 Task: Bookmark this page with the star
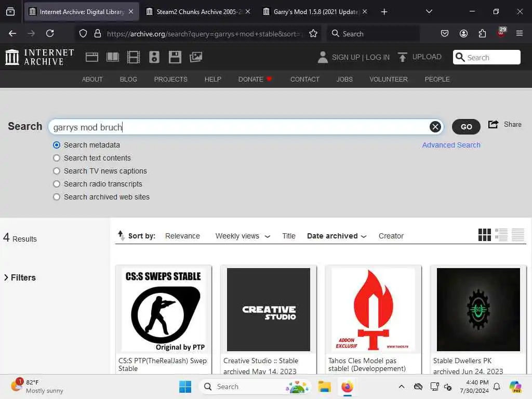point(313,34)
